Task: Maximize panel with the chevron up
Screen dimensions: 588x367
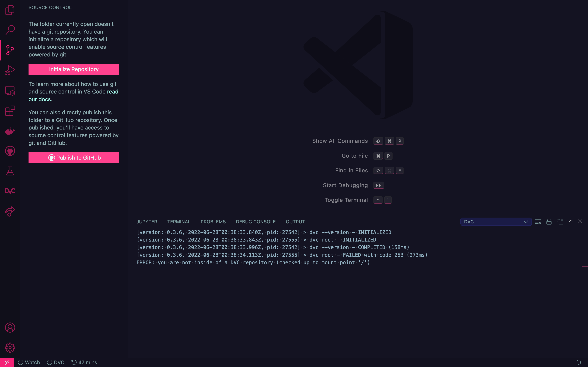Action: [x=571, y=221]
